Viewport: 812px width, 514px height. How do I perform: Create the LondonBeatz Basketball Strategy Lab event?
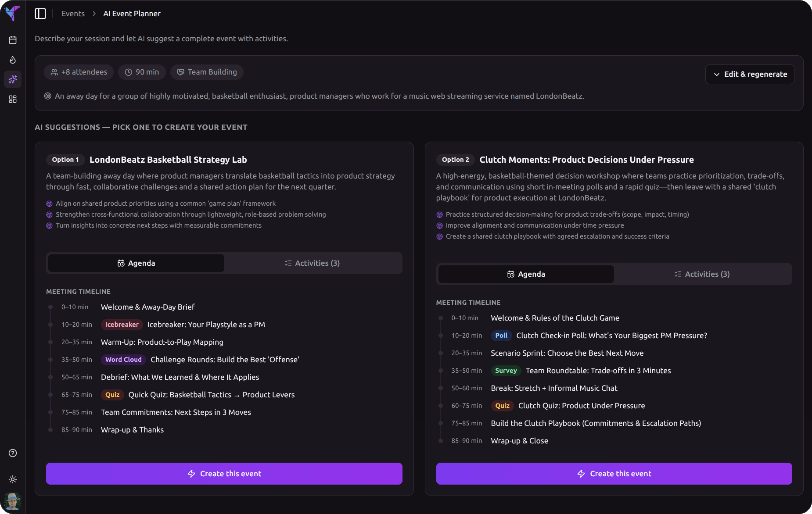coord(224,474)
